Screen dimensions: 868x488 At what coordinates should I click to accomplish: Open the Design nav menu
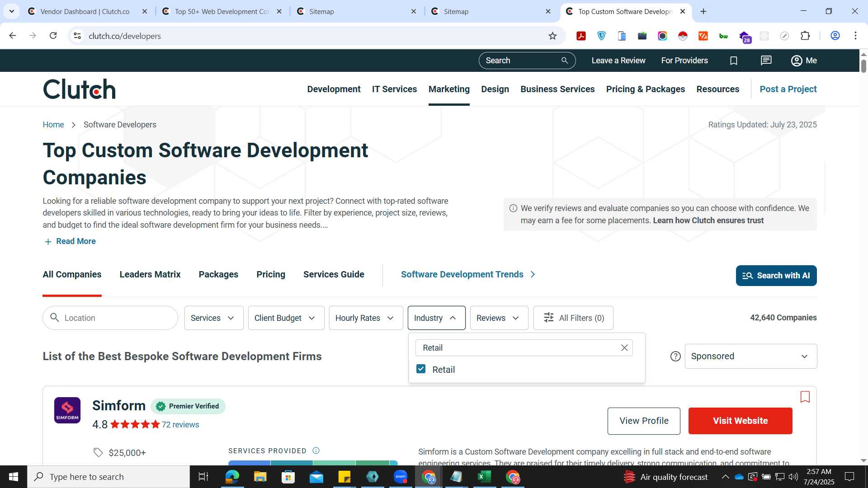click(495, 89)
